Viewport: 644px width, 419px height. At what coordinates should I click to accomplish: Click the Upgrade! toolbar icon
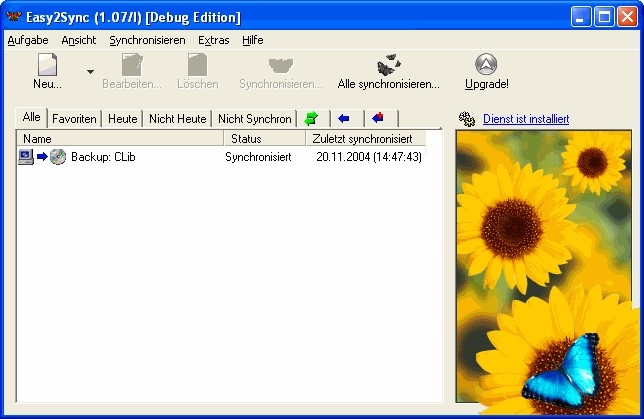click(x=486, y=66)
